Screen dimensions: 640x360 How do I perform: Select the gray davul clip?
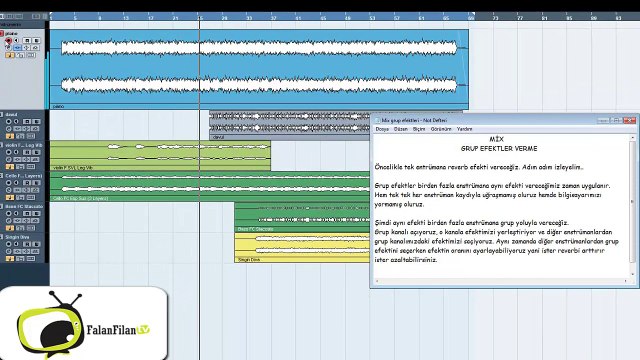click(x=290, y=125)
